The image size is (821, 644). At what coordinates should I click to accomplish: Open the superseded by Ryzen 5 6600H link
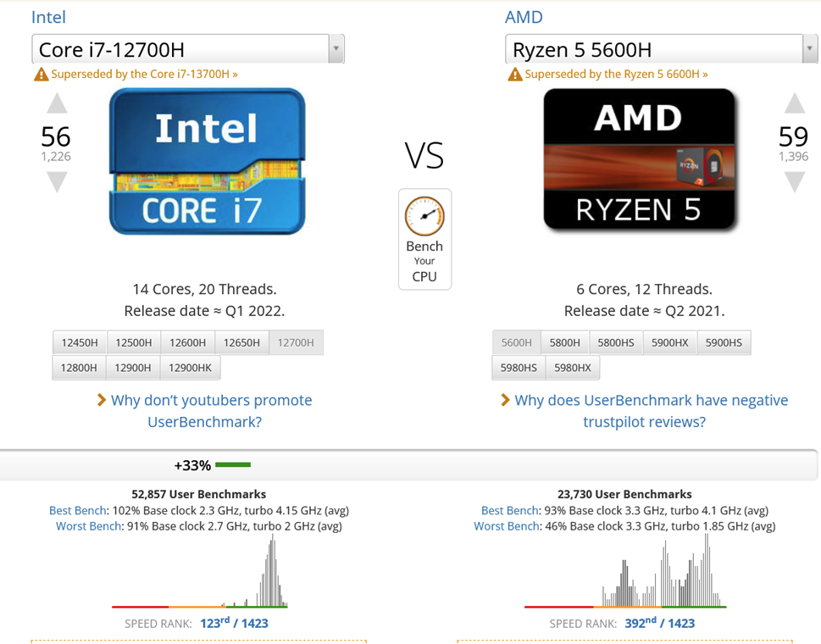[x=616, y=74]
